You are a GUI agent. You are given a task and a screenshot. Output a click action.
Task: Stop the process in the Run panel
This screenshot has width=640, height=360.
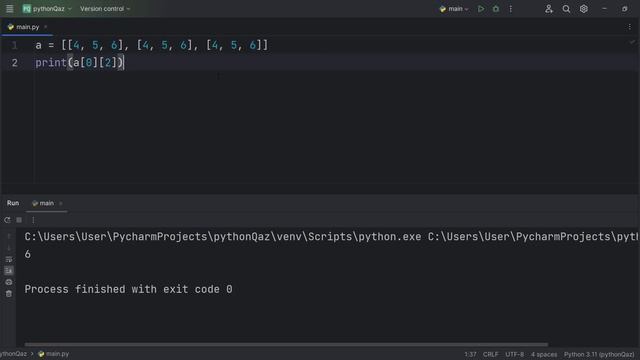point(19,220)
